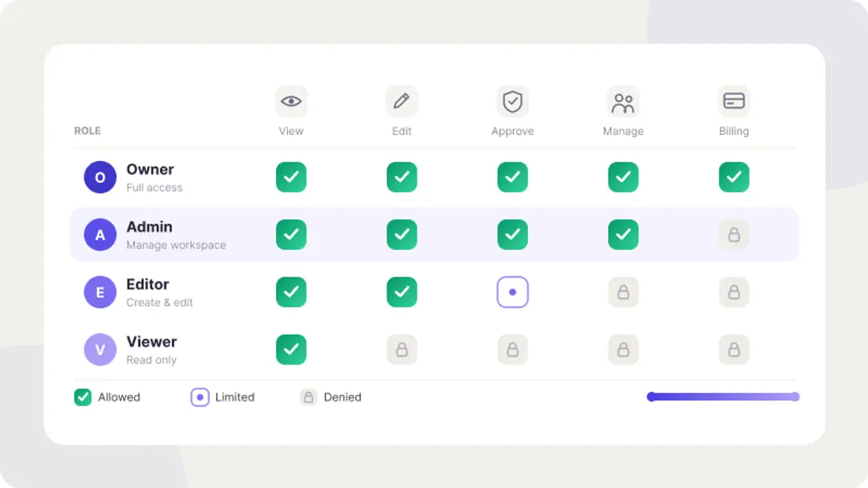This screenshot has width=868, height=488.
Task: Toggle Viewer's View permission checkbox
Action: (291, 350)
